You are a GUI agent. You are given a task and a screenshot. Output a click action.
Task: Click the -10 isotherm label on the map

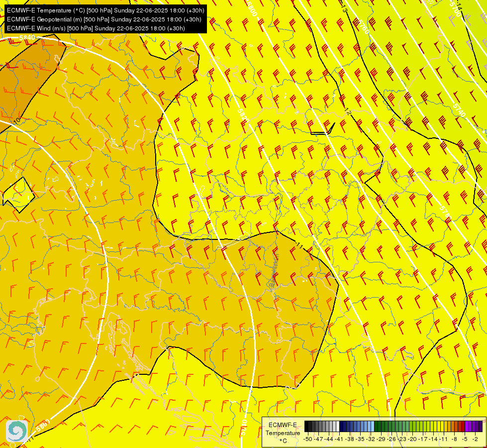16,120
